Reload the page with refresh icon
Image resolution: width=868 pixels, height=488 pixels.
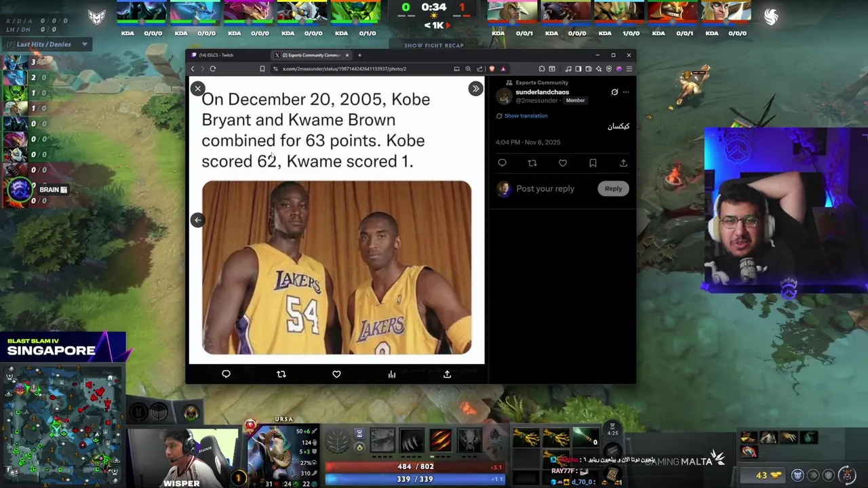coord(212,68)
